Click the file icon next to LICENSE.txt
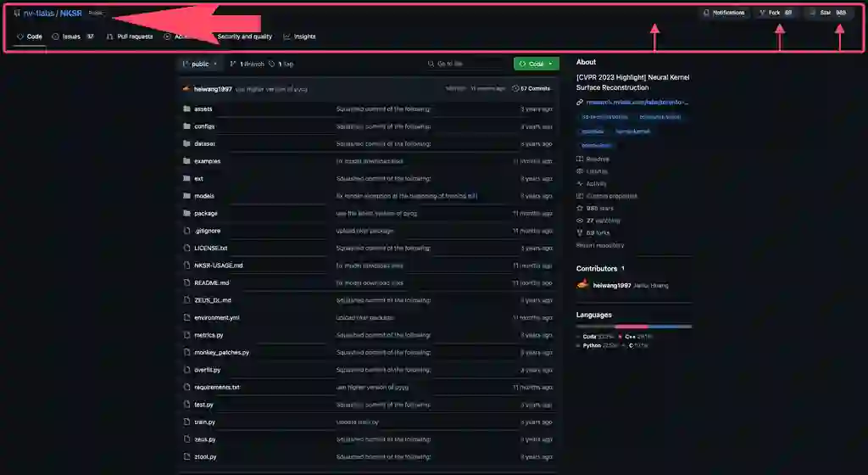The width and height of the screenshot is (868, 475). pos(186,248)
